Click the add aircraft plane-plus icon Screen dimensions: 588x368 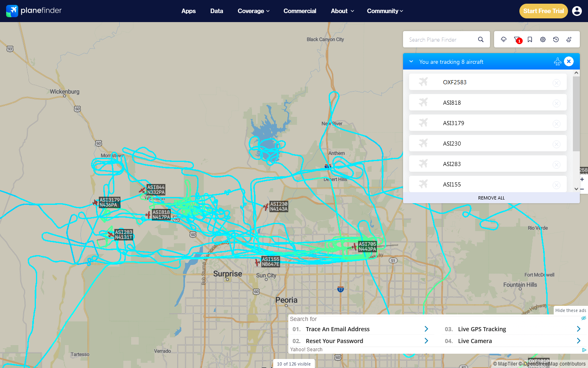tap(569, 40)
